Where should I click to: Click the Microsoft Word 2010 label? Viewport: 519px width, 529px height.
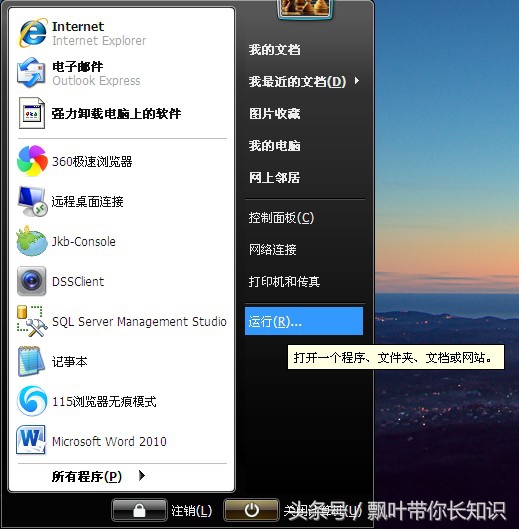(x=109, y=441)
